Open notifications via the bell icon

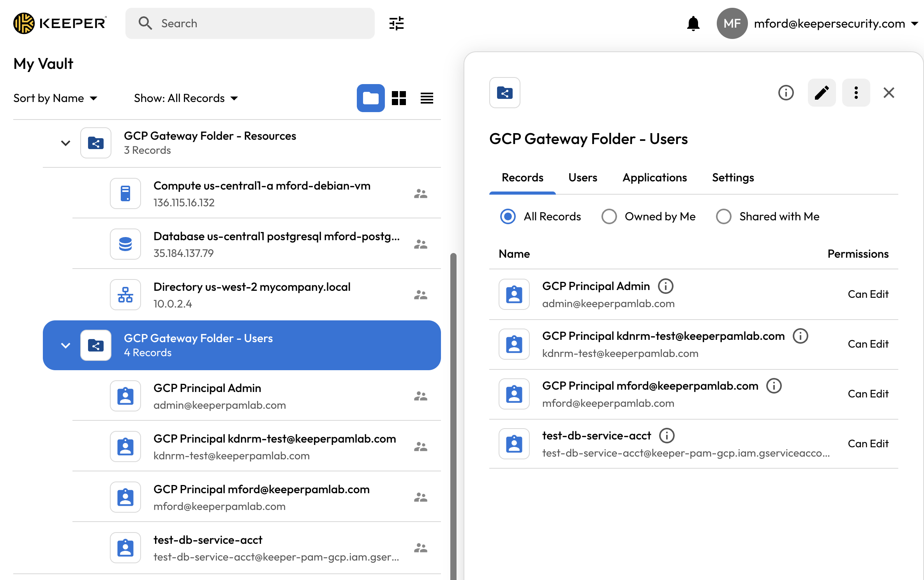[x=693, y=23]
